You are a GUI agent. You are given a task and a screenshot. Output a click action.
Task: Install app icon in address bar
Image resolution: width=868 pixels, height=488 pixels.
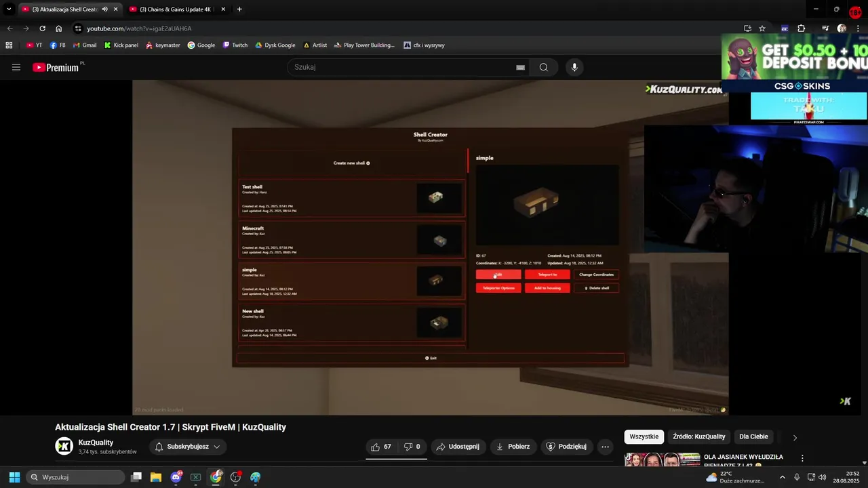click(x=747, y=28)
